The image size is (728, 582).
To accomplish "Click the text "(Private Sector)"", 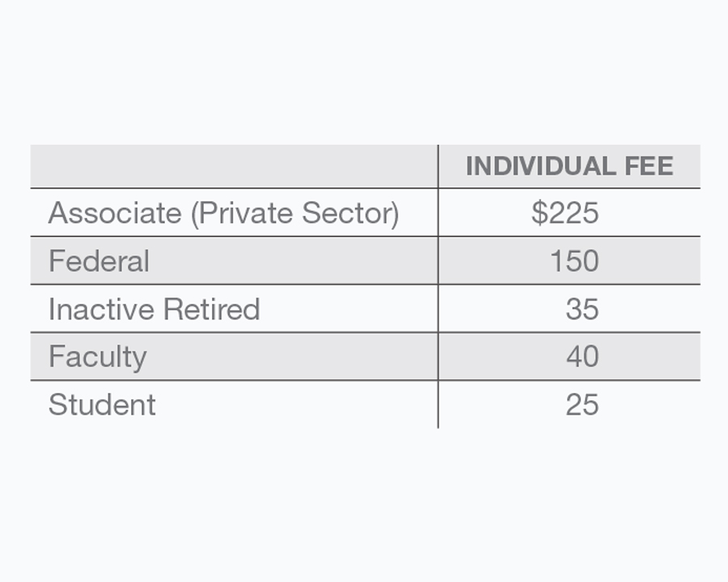I will (x=295, y=213).
